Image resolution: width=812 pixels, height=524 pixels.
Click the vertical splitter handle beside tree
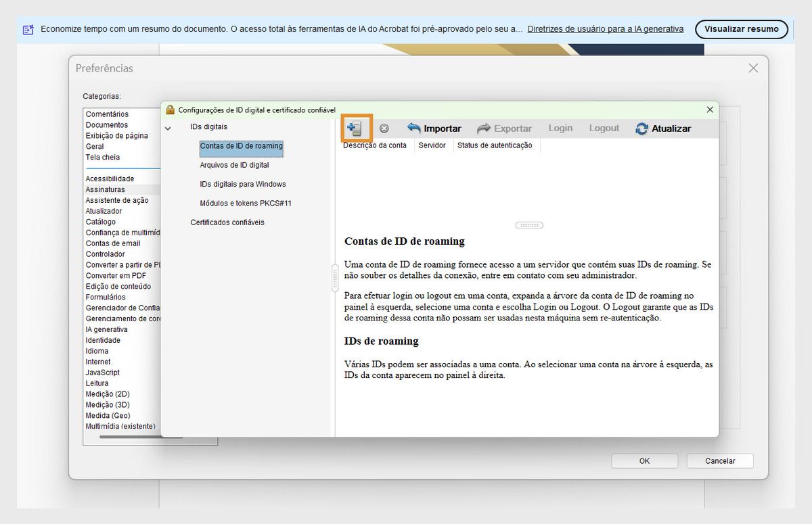coord(334,278)
